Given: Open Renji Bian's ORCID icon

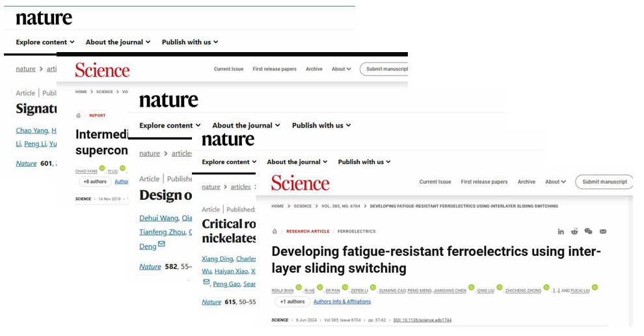Looking at the screenshot, I should pos(299,287).
